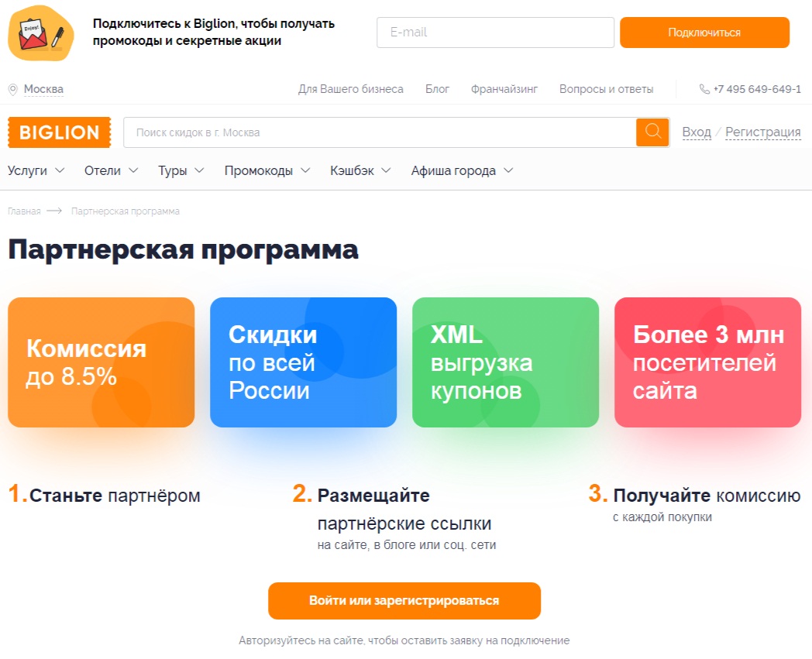Click Войти или зарегистрироваться button
This screenshot has height=659, width=812.
(404, 600)
